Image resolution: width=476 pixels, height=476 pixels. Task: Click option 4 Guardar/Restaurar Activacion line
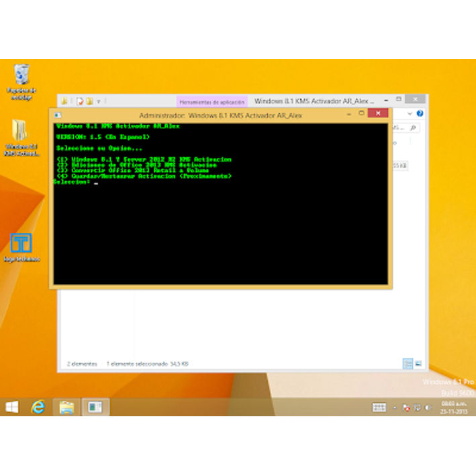[x=144, y=176]
